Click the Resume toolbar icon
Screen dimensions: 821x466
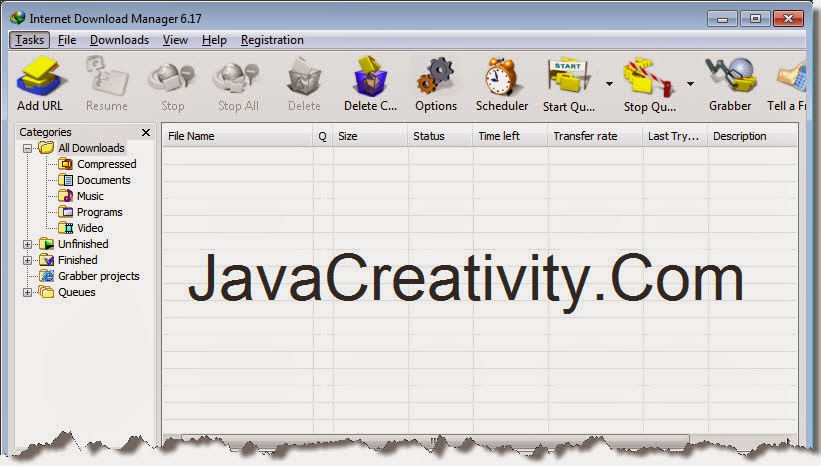(x=107, y=77)
